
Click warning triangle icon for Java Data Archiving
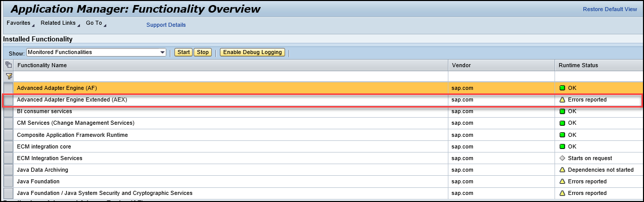point(562,170)
